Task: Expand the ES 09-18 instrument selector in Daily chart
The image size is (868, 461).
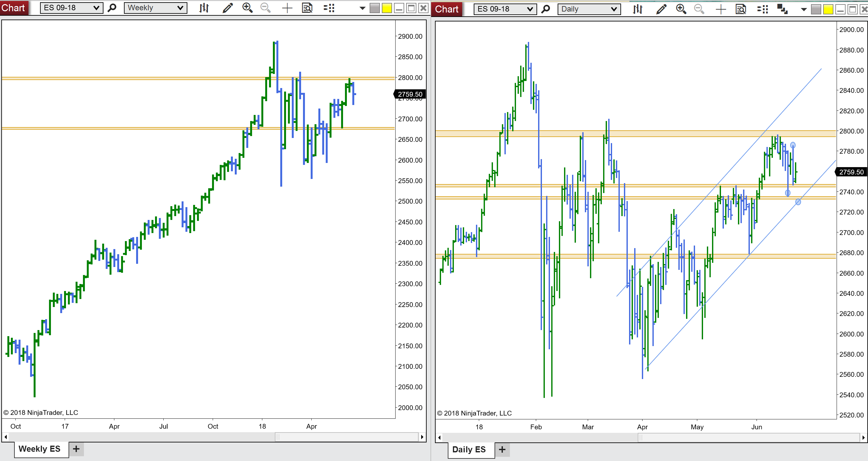Action: tap(505, 9)
